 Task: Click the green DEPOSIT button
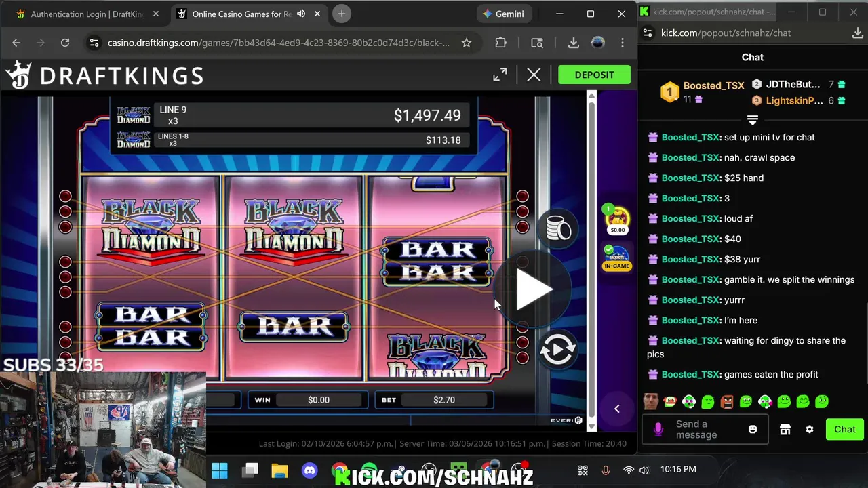click(594, 75)
